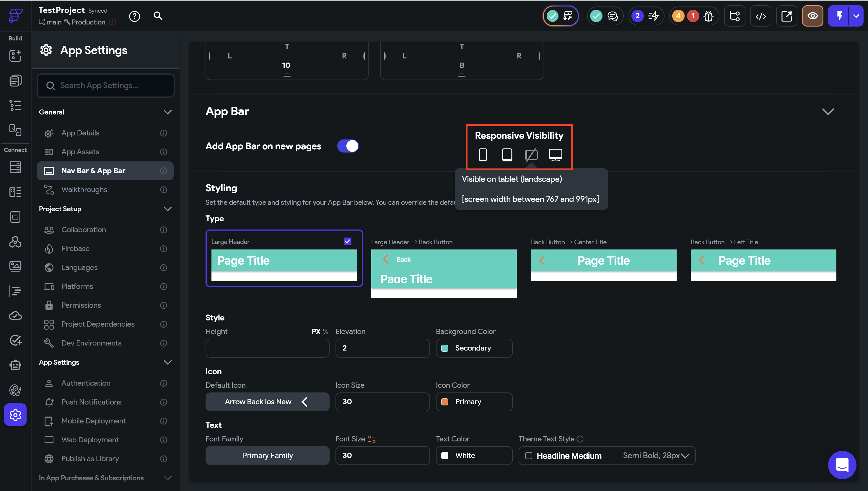Open the help question mark icon
Viewport: 868px width, 491px height.
click(134, 16)
